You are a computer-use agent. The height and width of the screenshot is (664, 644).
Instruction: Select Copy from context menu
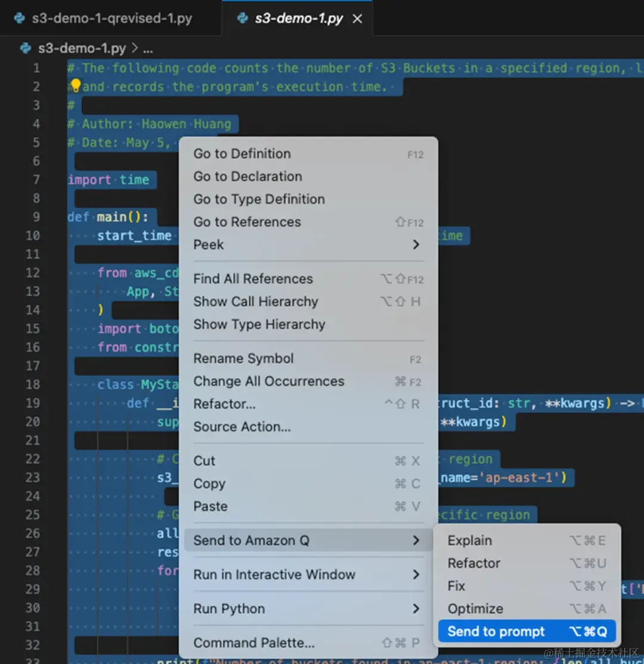(x=308, y=484)
